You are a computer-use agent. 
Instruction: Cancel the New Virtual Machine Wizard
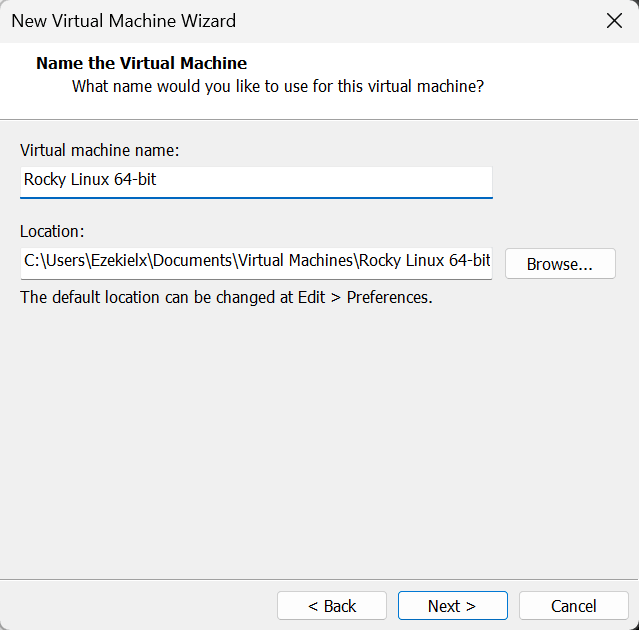pyautogui.click(x=573, y=606)
